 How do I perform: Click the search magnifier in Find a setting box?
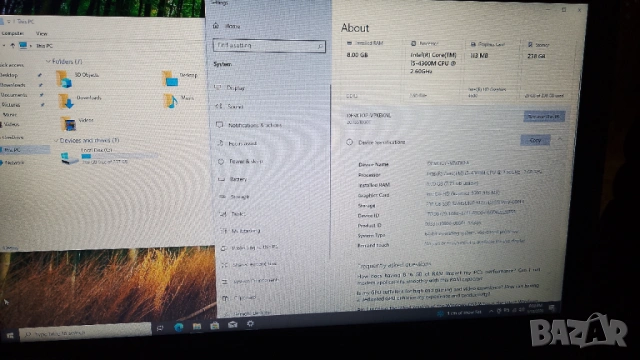click(320, 47)
